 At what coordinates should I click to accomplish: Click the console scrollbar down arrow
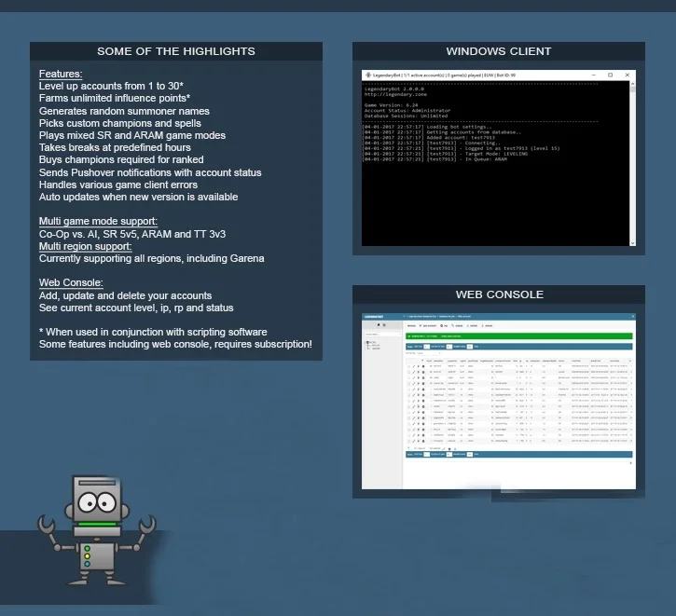(x=632, y=243)
